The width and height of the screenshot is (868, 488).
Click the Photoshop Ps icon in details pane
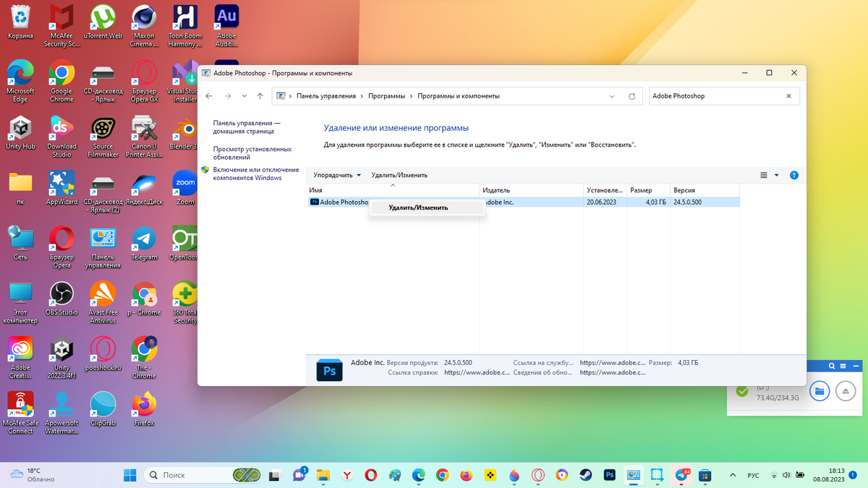329,370
